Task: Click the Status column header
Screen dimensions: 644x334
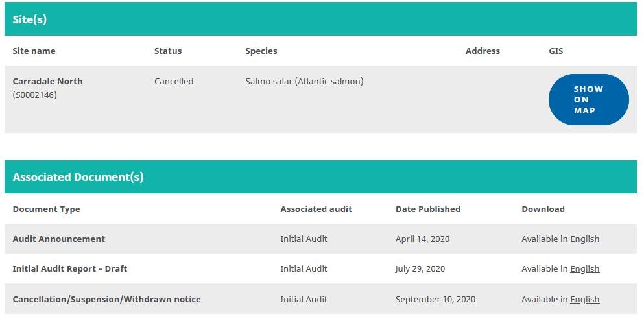Action: [168, 51]
